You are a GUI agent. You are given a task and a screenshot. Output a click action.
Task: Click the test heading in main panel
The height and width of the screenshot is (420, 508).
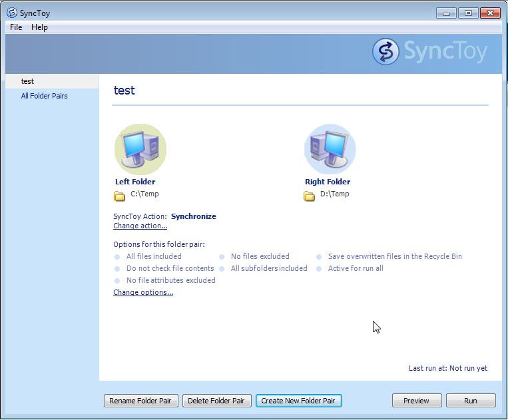[125, 91]
